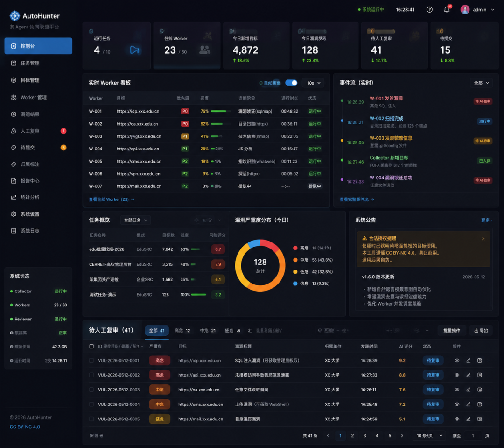Open 查看全部 Worker (23) link
This screenshot has height=448, width=504.
pos(112,199)
